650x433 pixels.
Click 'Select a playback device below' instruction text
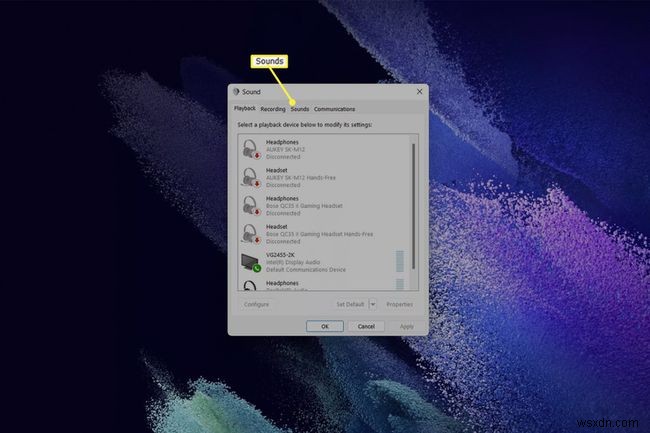[x=305, y=124]
